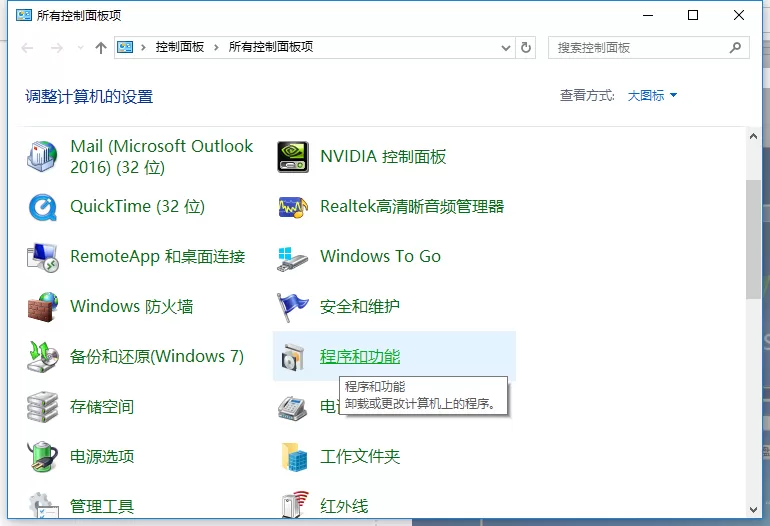Open 工作文件夹 text link
The width and height of the screenshot is (770, 526).
point(360,457)
